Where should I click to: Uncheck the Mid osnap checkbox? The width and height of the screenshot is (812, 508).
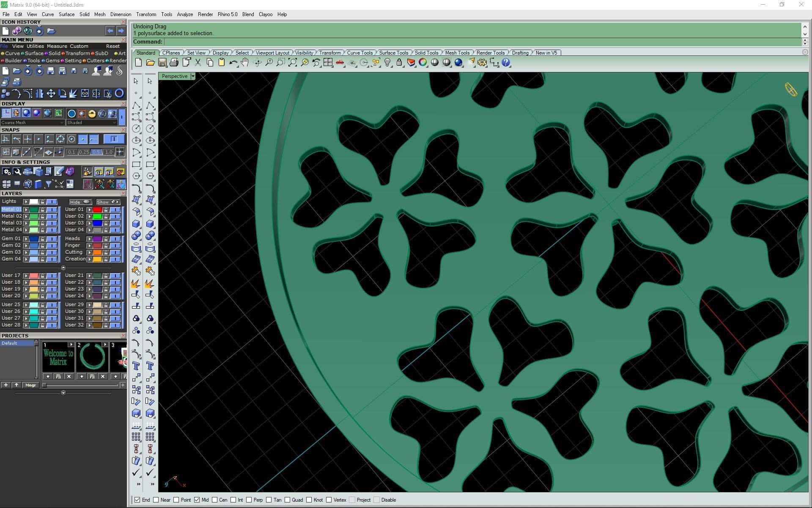coord(197,500)
